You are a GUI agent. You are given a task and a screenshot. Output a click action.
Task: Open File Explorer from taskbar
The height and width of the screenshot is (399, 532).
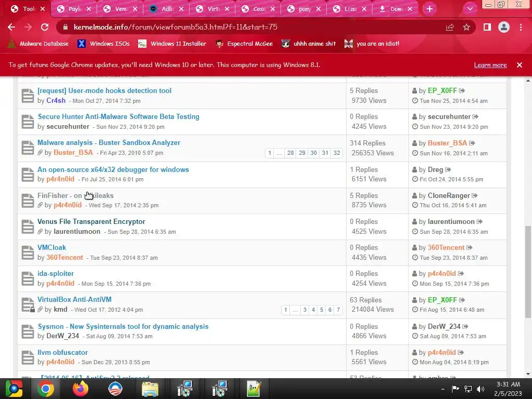point(150,389)
